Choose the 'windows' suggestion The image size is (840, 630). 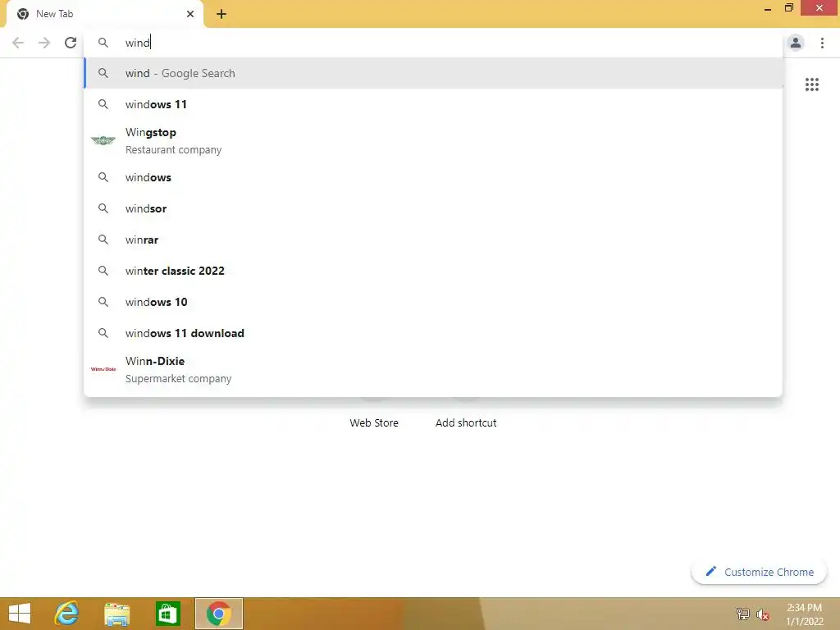point(433,177)
